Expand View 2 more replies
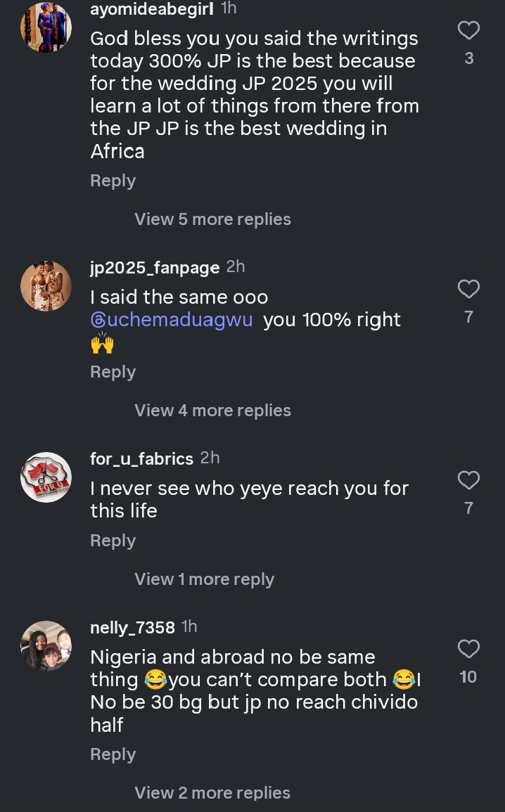This screenshot has height=812, width=505. (x=212, y=793)
